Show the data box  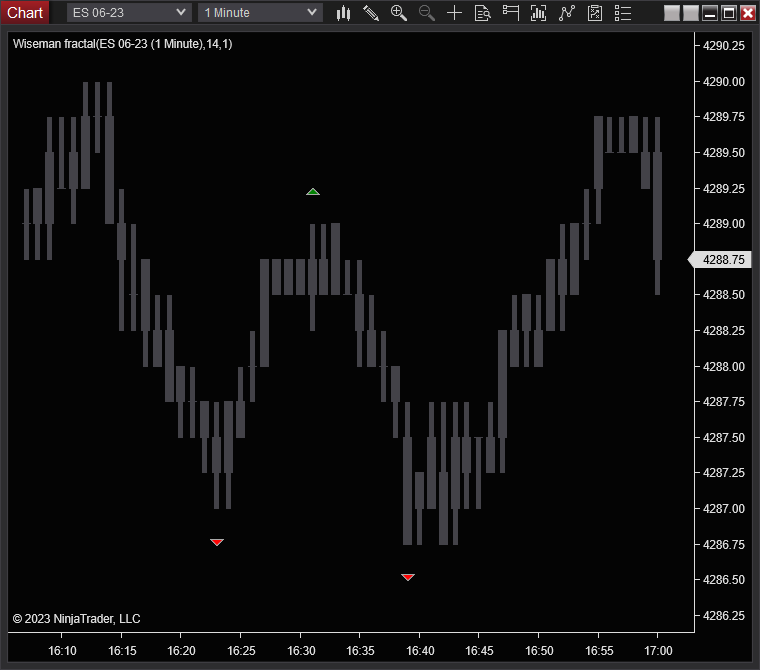(x=482, y=13)
